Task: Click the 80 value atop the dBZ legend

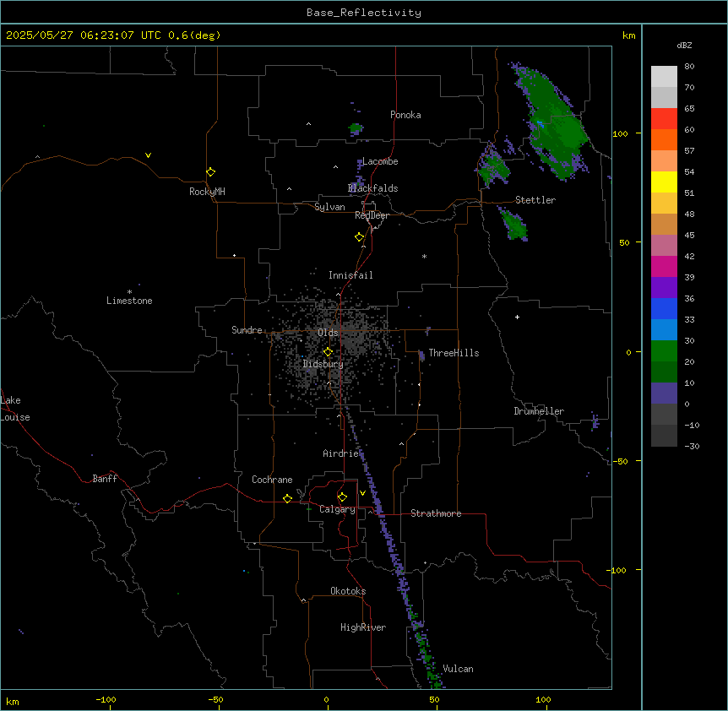Action: click(689, 67)
